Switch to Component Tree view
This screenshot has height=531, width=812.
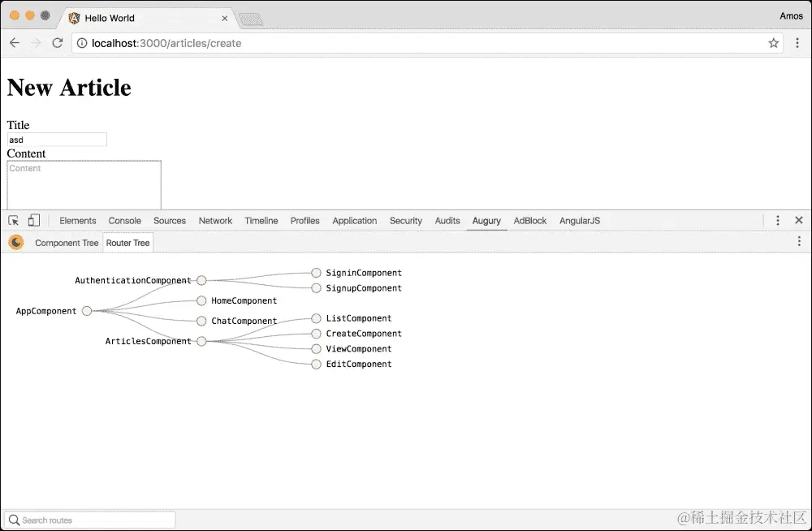pyautogui.click(x=67, y=243)
